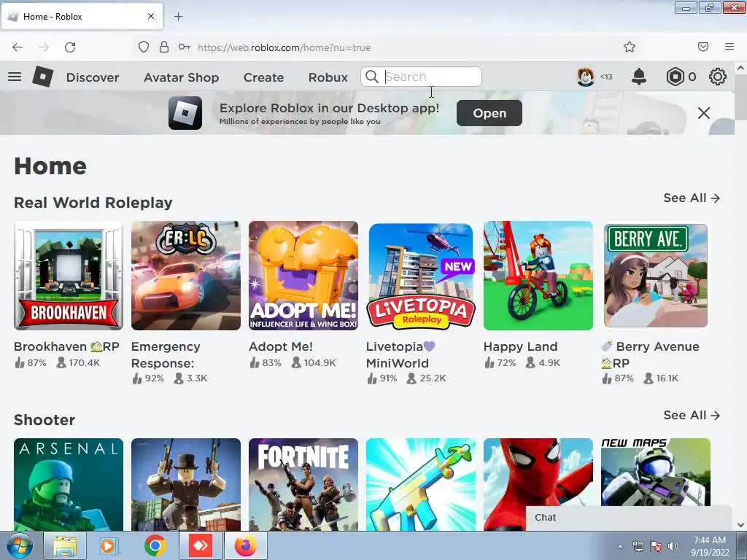The width and height of the screenshot is (747, 560).
Task: Open the New Maps shooter thumbnail
Action: pos(656,472)
